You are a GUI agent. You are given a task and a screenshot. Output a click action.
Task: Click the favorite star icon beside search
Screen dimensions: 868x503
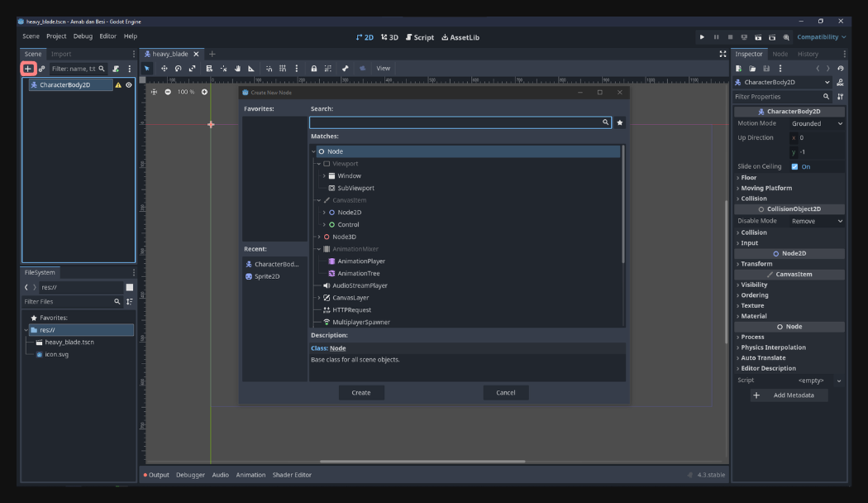pyautogui.click(x=620, y=122)
